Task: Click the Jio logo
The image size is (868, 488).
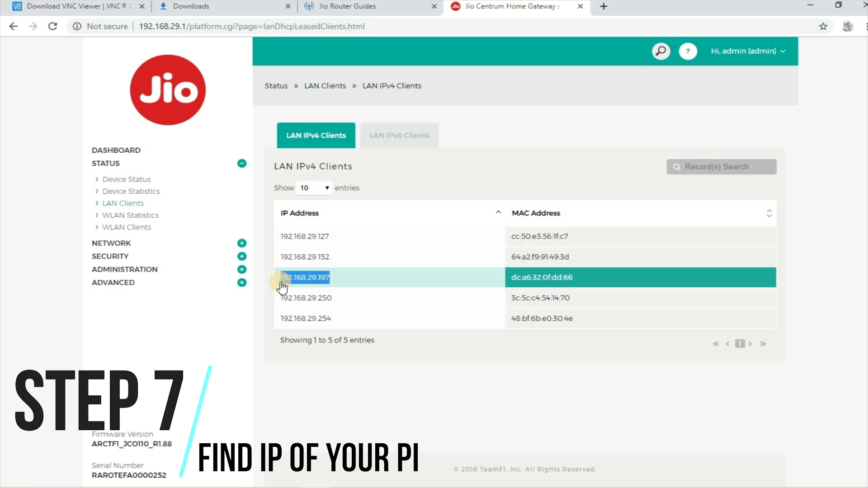Action: click(168, 89)
